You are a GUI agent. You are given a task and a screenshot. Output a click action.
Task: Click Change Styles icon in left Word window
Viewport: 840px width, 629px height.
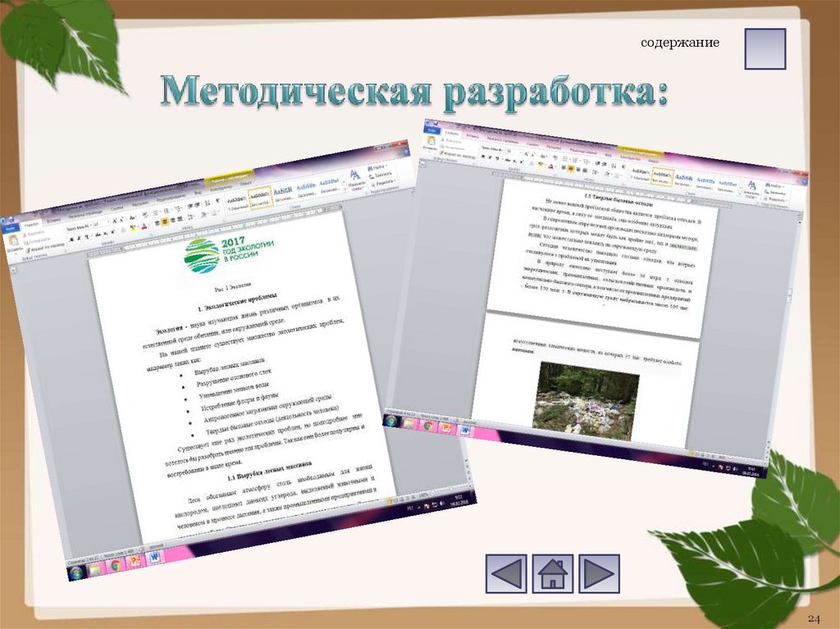point(356,180)
